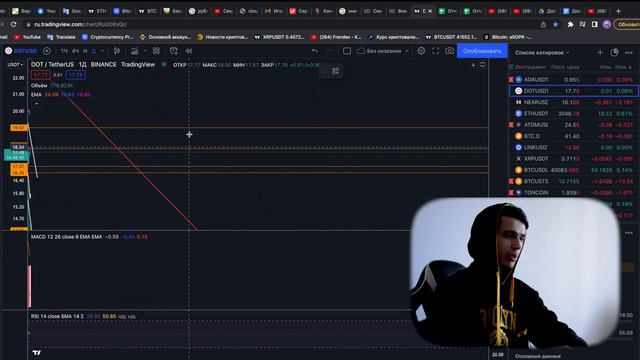Click the orange 19.07 price level label
This screenshot has width=640, height=360.
19,128
